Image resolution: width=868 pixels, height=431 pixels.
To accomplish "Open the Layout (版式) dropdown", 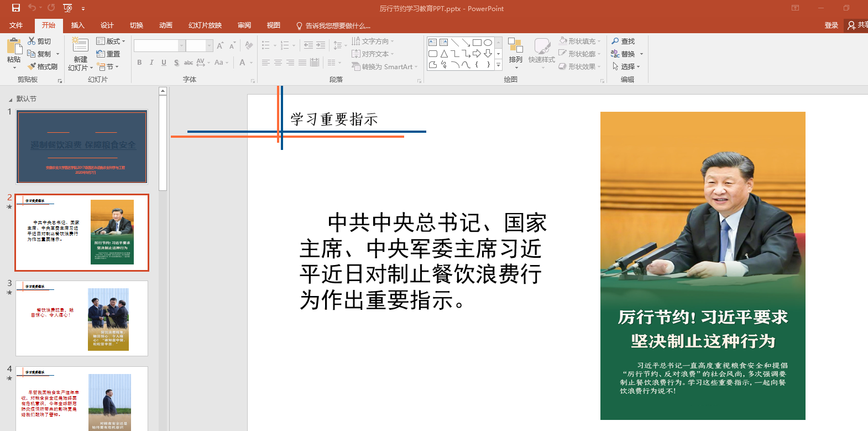I will point(111,41).
